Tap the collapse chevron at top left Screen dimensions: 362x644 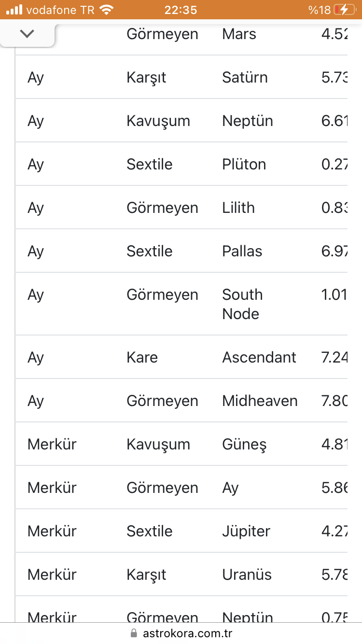pos(28,33)
